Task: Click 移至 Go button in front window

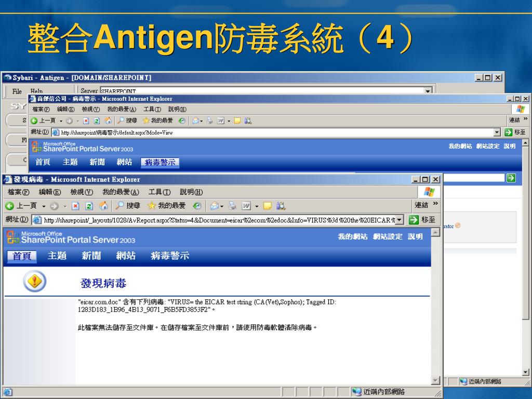Action: 422,220
